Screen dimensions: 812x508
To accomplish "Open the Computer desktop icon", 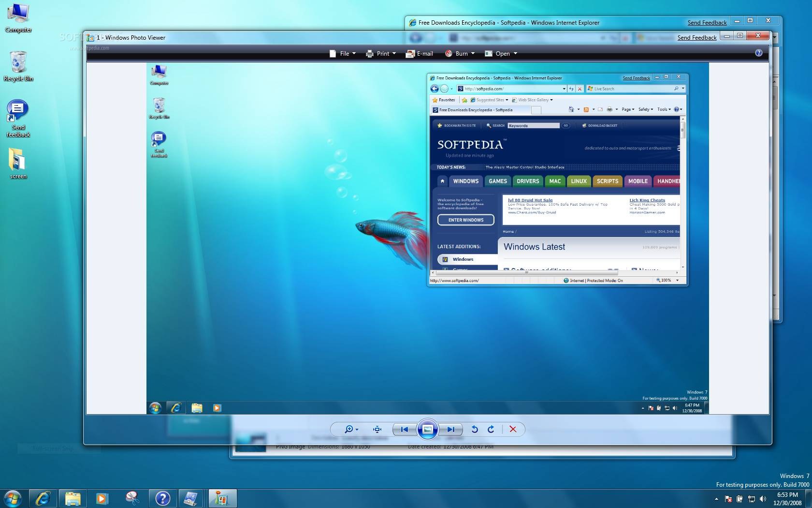I will pos(18,18).
